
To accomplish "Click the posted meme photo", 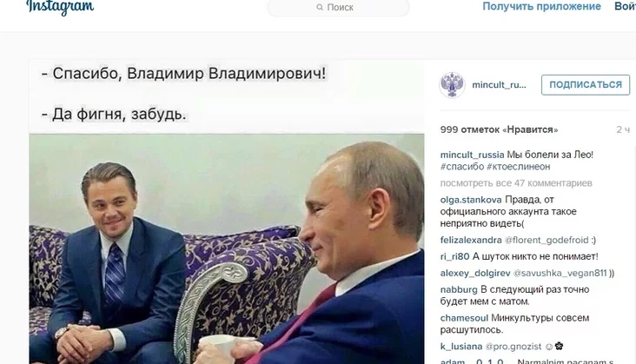I will [227, 212].
